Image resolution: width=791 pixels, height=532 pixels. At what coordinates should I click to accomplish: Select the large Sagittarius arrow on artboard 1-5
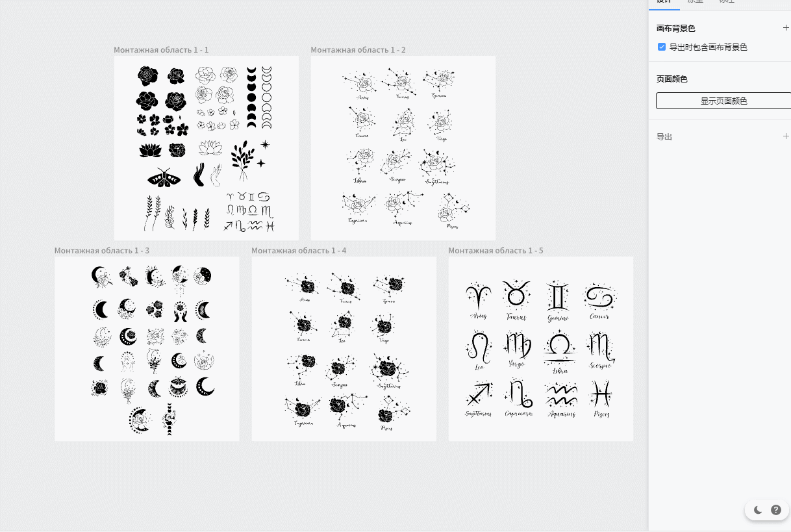coord(479,394)
